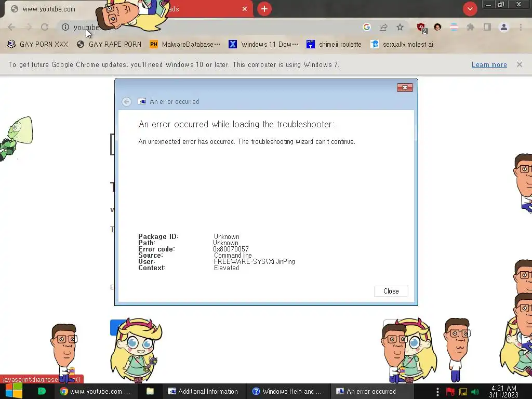This screenshot has height=399, width=532.
Task: Share this page icon
Action: [x=383, y=27]
